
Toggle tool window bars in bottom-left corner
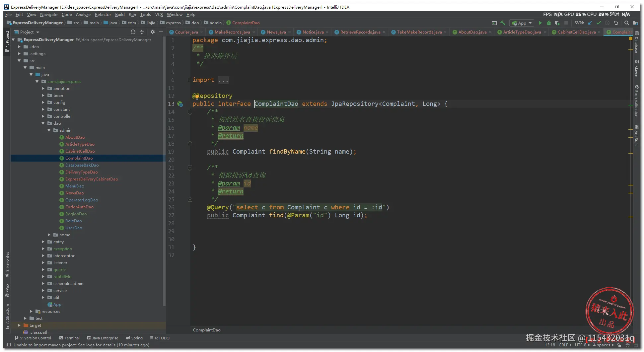[x=9, y=345]
